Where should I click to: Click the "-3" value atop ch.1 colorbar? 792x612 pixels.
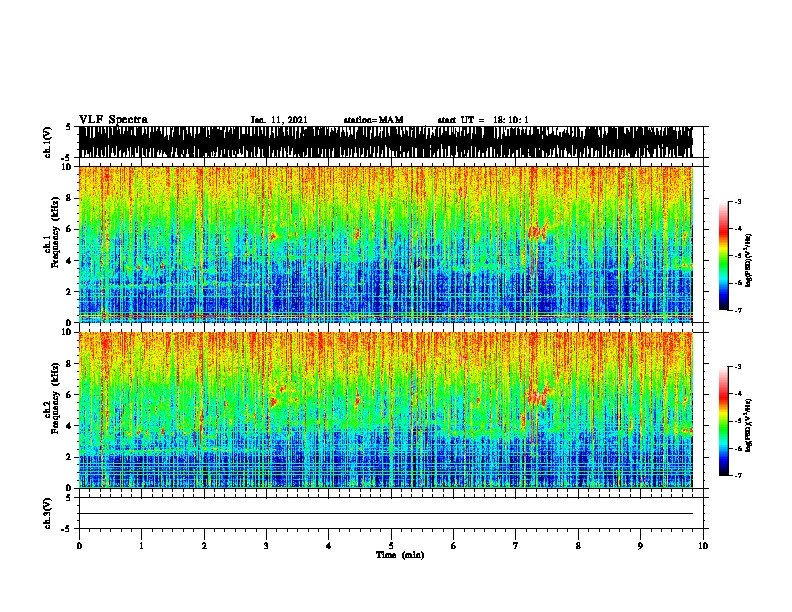click(738, 201)
